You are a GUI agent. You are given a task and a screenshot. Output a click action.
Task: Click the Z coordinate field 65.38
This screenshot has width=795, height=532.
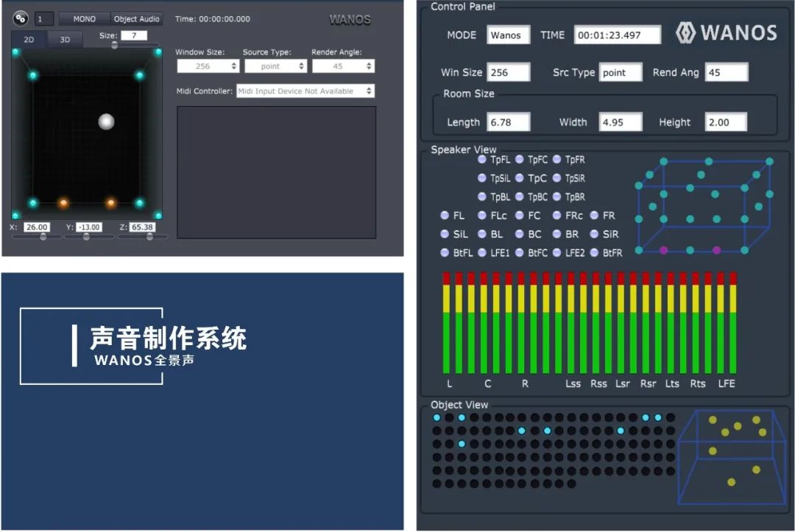click(x=142, y=227)
